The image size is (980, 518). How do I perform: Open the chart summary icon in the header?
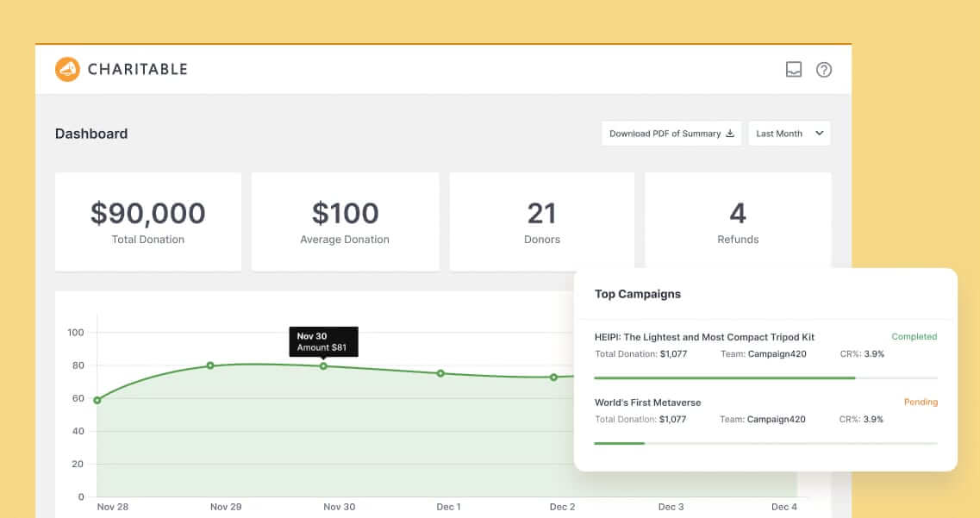[x=793, y=69]
